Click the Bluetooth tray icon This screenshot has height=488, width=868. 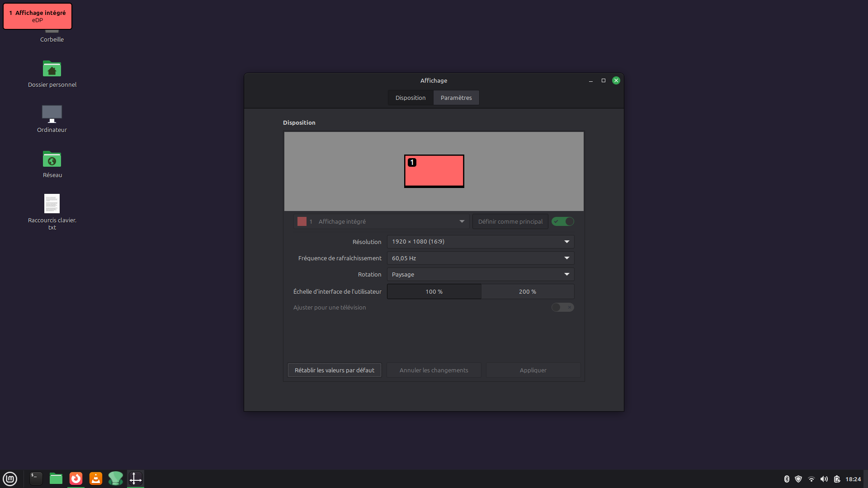point(787,479)
